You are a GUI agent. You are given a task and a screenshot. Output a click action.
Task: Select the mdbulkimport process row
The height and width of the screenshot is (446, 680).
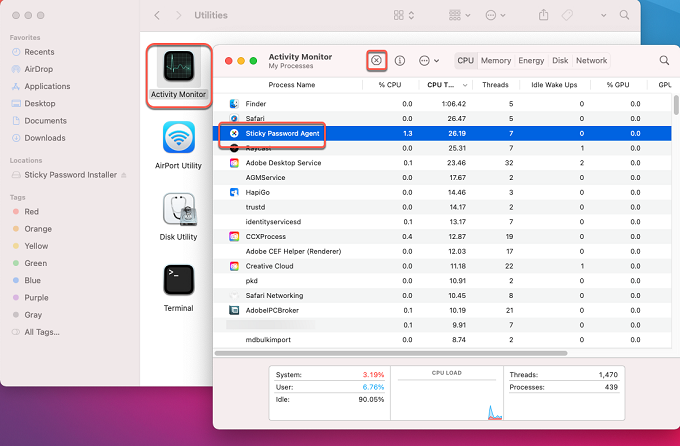442,340
